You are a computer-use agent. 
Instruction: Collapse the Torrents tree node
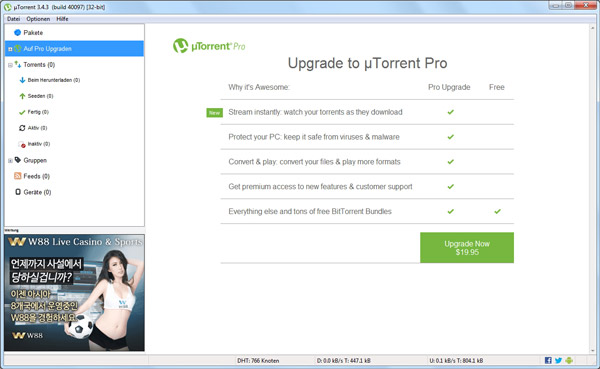click(x=10, y=65)
